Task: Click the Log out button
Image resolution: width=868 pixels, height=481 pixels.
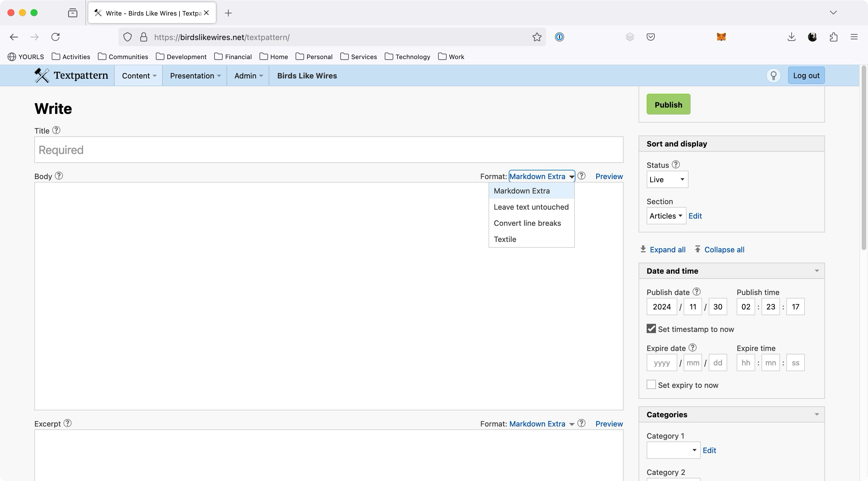Action: coord(806,76)
